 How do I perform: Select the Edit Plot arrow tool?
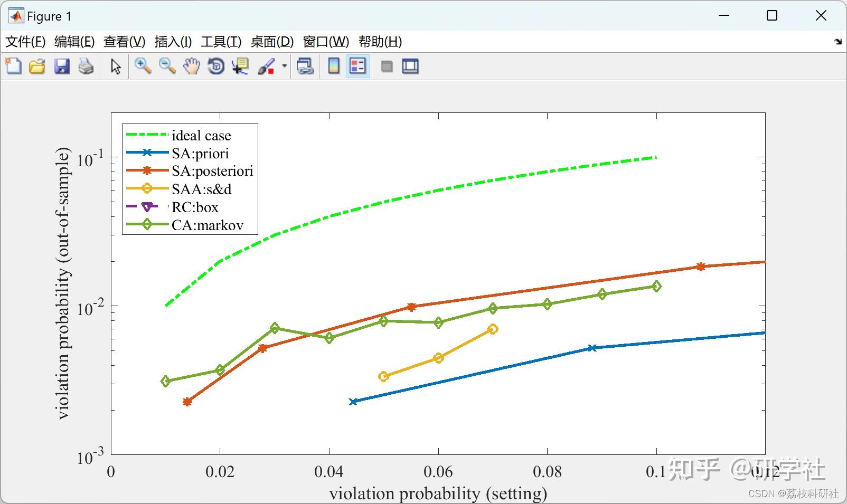tap(115, 66)
